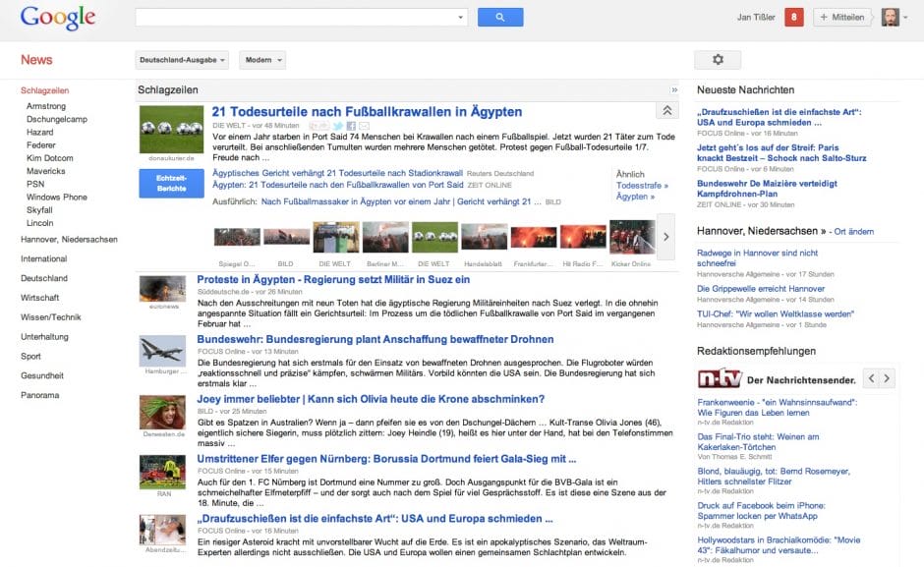Advance the image carousel with the right arrow
The width and height of the screenshot is (924, 567).
point(667,236)
